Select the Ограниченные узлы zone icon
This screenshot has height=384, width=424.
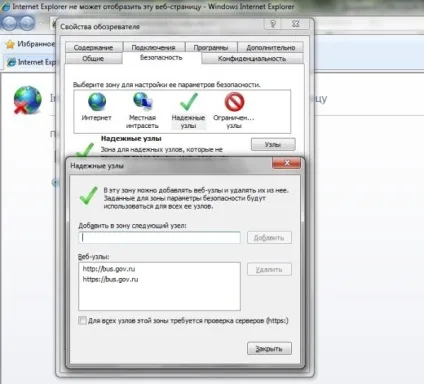coord(234,102)
